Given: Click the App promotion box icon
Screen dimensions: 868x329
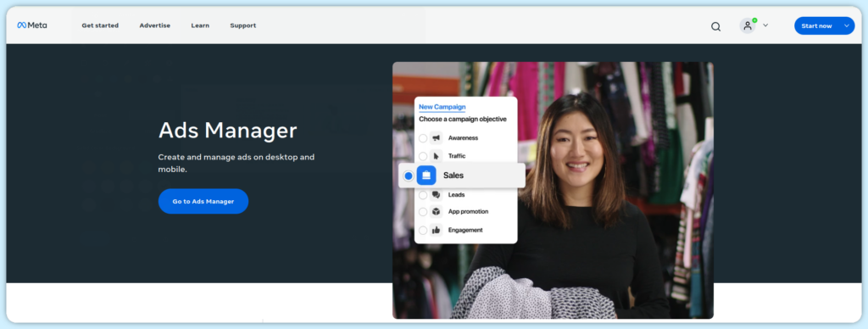Looking at the screenshot, I should (437, 212).
